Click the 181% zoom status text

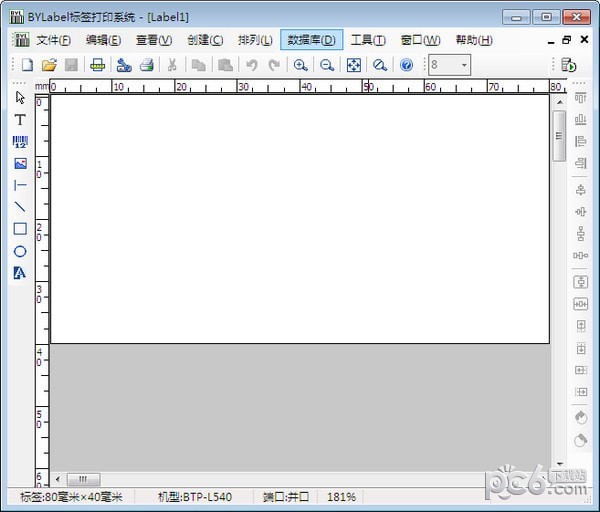pos(341,497)
